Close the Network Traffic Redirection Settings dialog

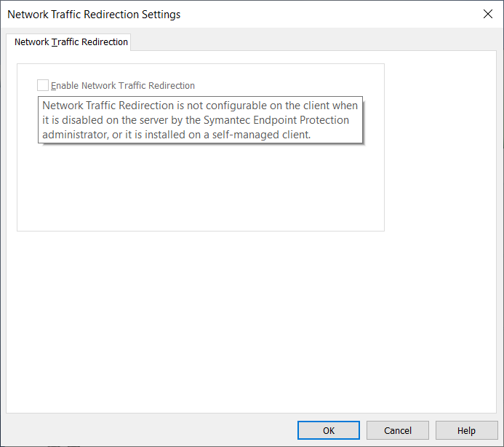coord(488,14)
